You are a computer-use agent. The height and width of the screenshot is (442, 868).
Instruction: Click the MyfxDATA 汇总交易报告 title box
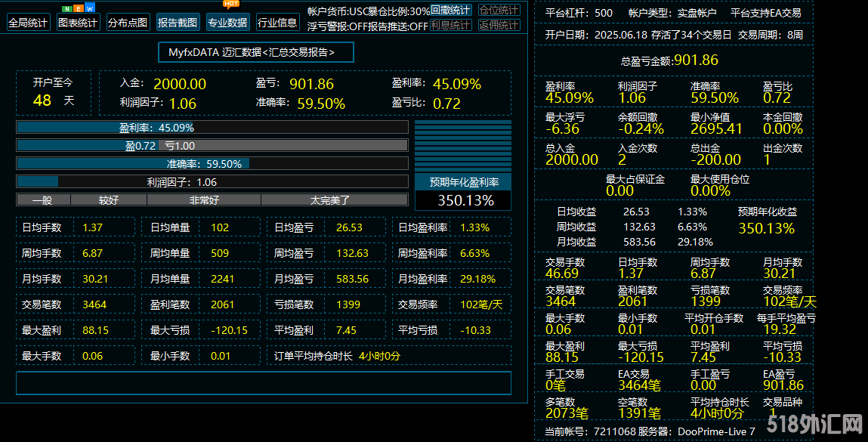pyautogui.click(x=255, y=52)
